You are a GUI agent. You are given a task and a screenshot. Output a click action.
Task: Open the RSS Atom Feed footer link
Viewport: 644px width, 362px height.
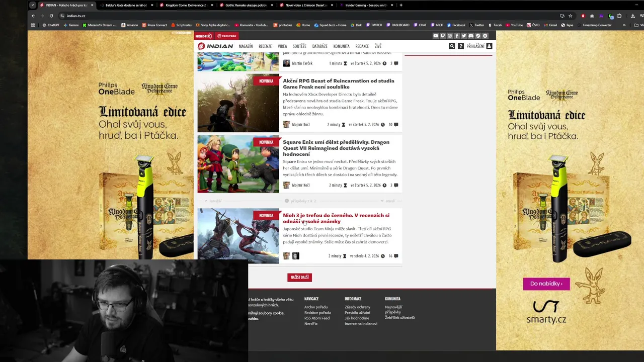point(317,318)
